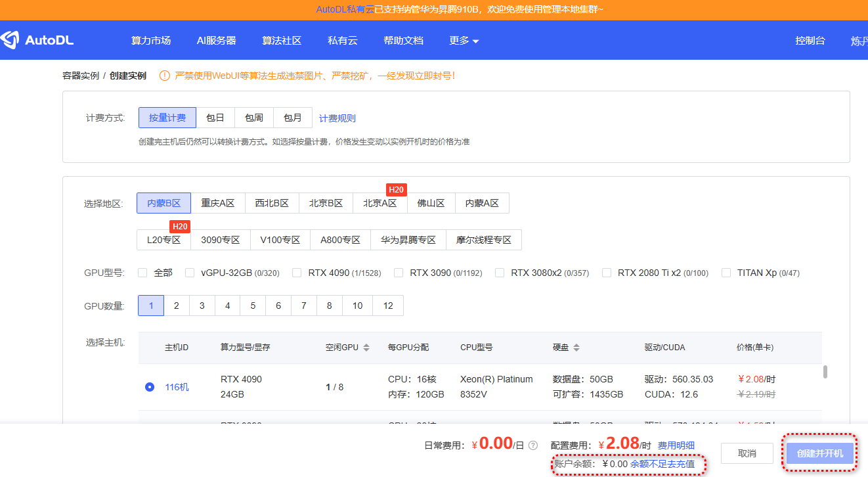Image resolution: width=868 pixels, height=477 pixels.
Task: Expand the 更多 dropdown menu
Action: point(464,41)
